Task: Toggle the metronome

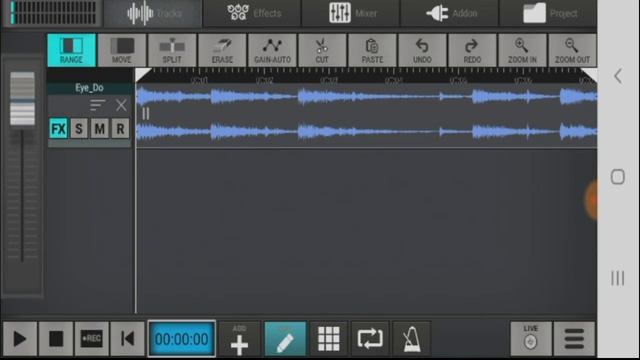Action: point(411,339)
